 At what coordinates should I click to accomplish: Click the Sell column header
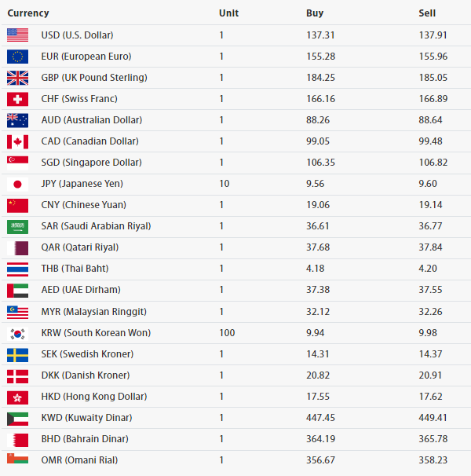click(427, 13)
